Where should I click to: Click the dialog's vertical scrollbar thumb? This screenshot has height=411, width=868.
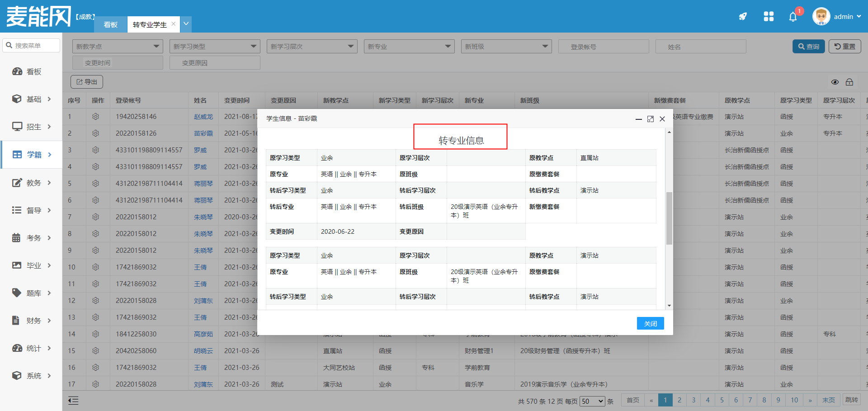point(669,218)
